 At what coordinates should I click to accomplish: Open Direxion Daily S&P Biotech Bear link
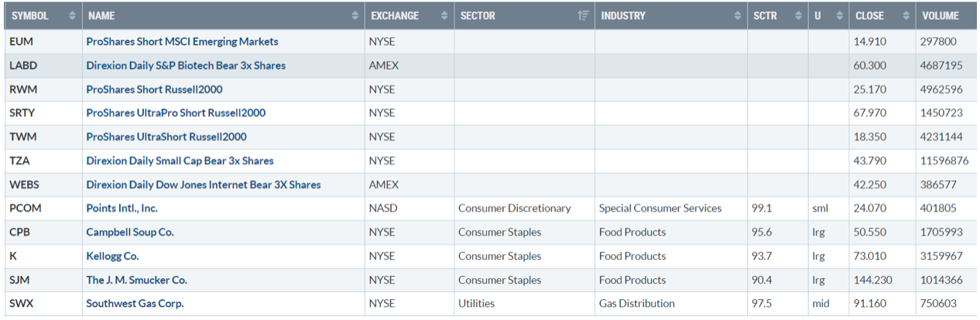(x=186, y=66)
